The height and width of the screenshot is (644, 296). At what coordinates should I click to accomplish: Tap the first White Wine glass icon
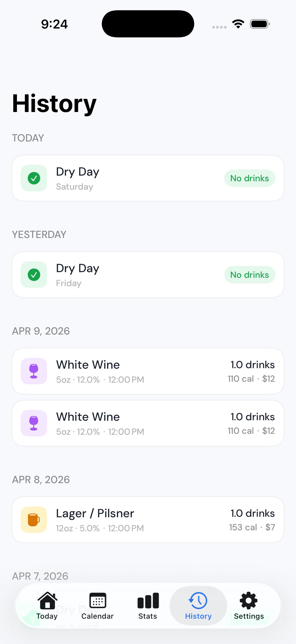[34, 371]
